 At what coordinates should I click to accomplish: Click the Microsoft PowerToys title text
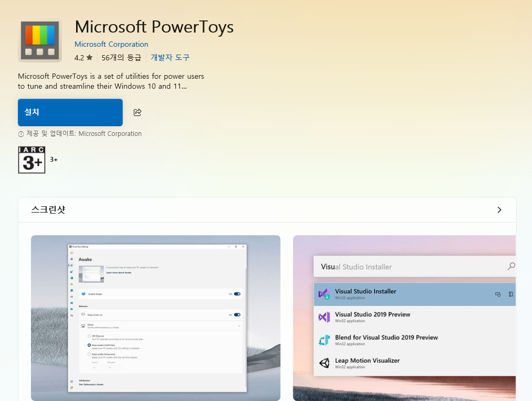(154, 27)
